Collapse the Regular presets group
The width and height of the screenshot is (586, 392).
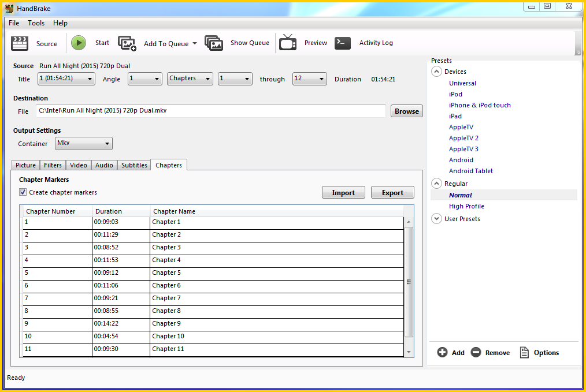[436, 184]
